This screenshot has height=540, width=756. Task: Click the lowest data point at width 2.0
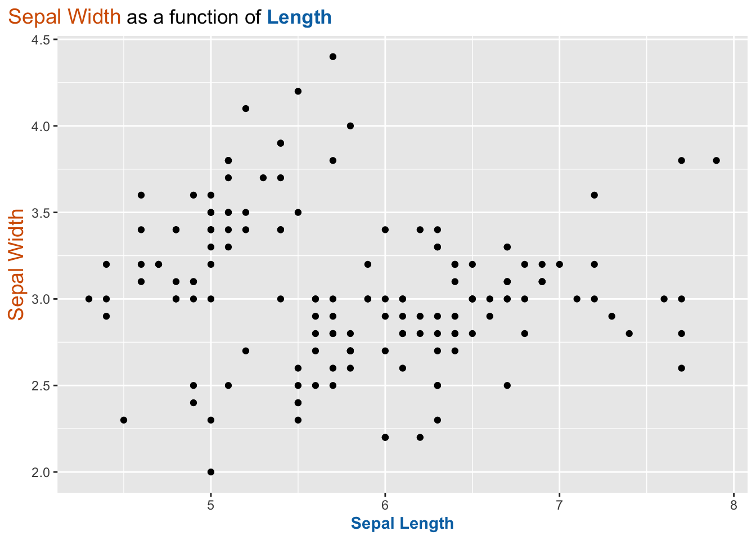211,472
